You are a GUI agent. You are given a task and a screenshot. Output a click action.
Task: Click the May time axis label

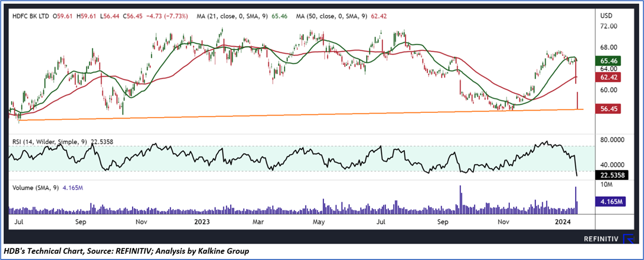tap(319, 222)
